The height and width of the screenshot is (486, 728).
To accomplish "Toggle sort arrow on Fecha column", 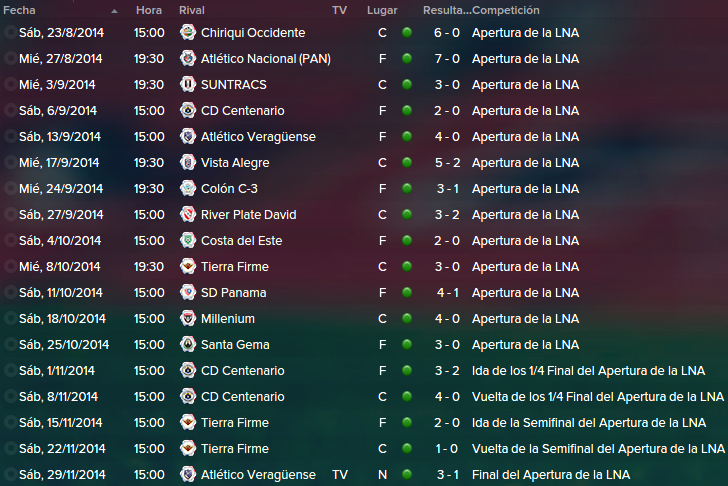I will click(x=114, y=11).
